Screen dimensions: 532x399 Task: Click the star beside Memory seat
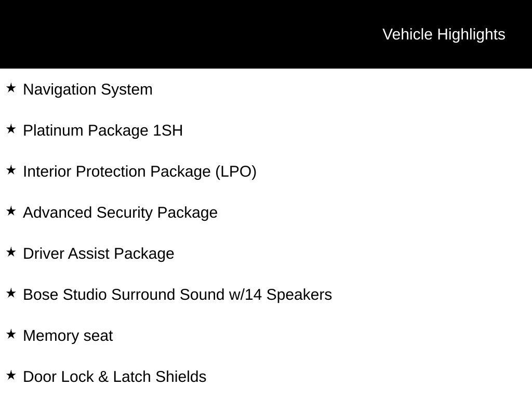point(11,335)
